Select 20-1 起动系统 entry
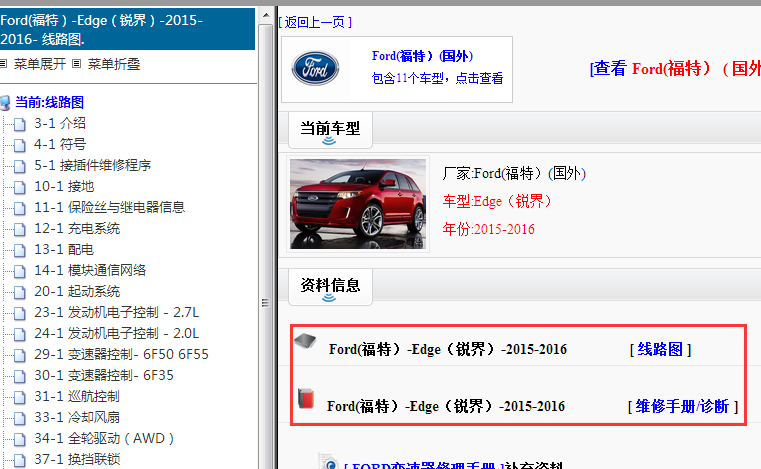 pos(77,291)
